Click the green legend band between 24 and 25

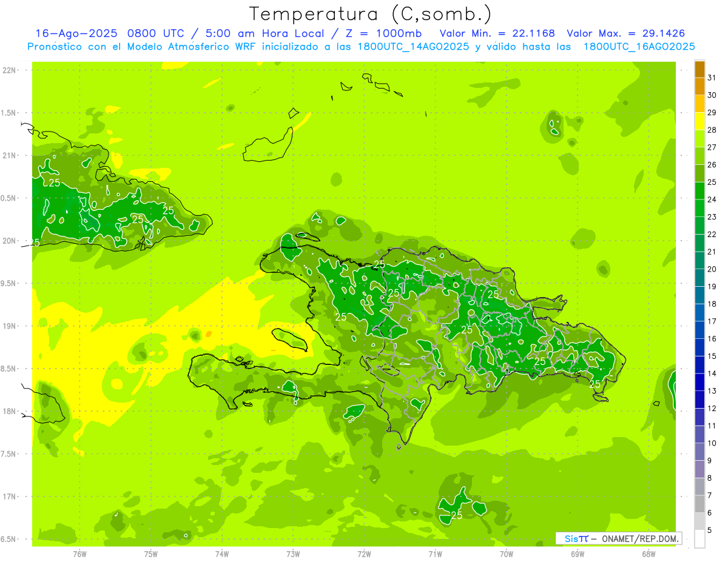pos(699,191)
